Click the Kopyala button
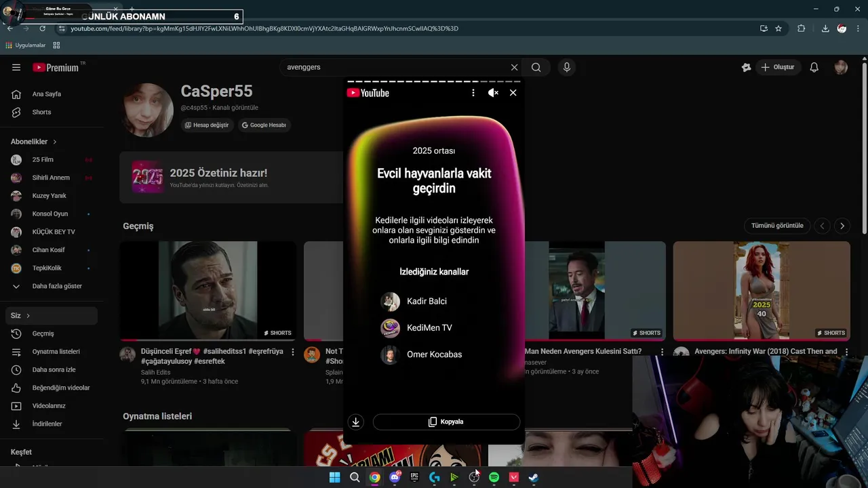Viewport: 868px width, 488px height. coord(446,422)
